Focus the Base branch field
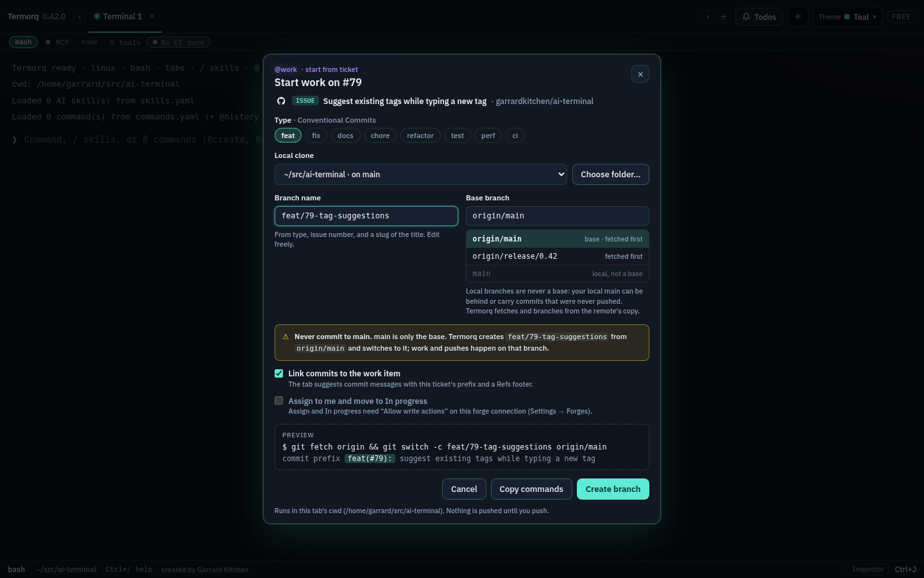The height and width of the screenshot is (578, 924). click(x=558, y=216)
